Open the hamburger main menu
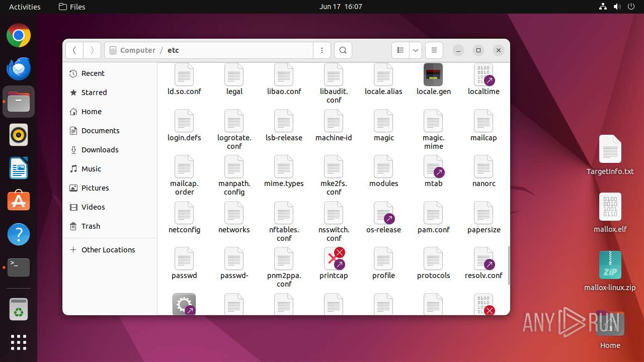This screenshot has width=644, height=362. click(x=434, y=50)
